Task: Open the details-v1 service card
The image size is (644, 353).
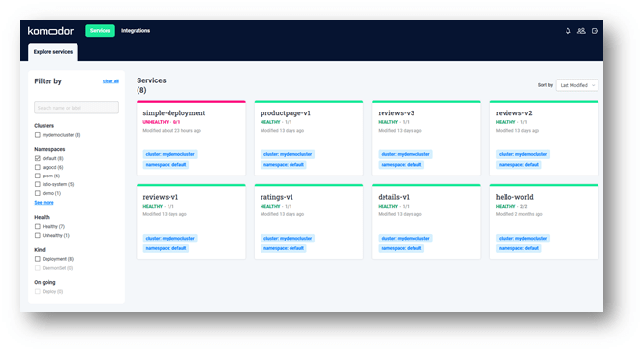Action: (426, 222)
